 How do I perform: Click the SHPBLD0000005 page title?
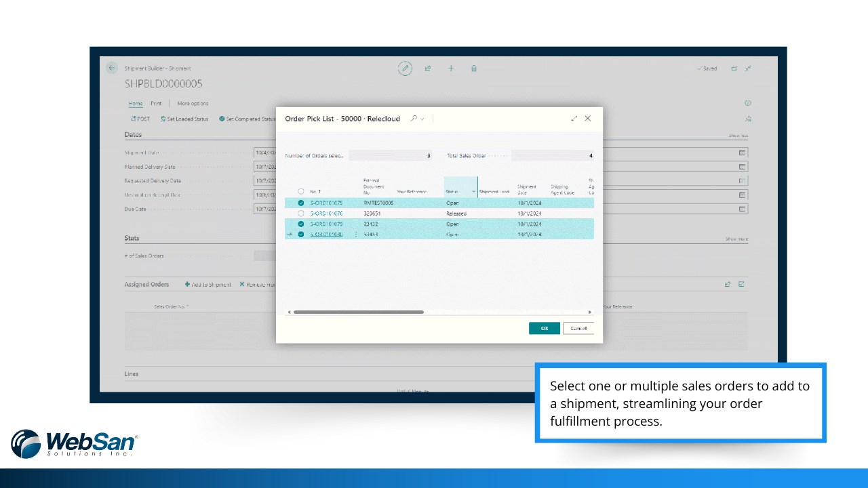[163, 84]
